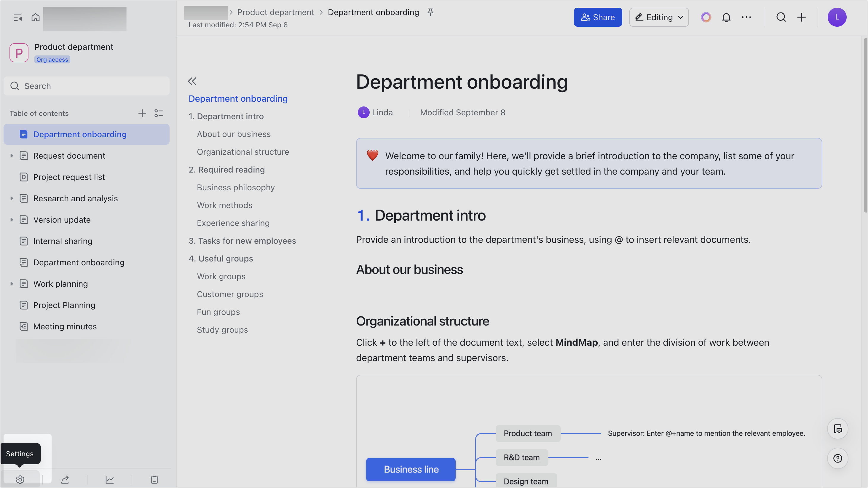
Task: Toggle table of contents list view icon
Action: (159, 113)
